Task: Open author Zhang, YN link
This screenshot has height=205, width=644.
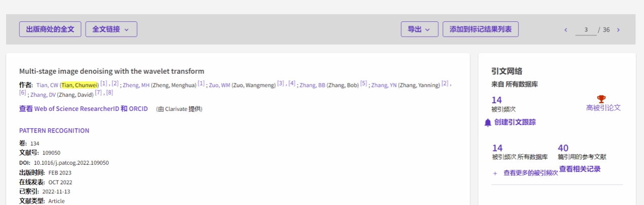Action: click(383, 85)
